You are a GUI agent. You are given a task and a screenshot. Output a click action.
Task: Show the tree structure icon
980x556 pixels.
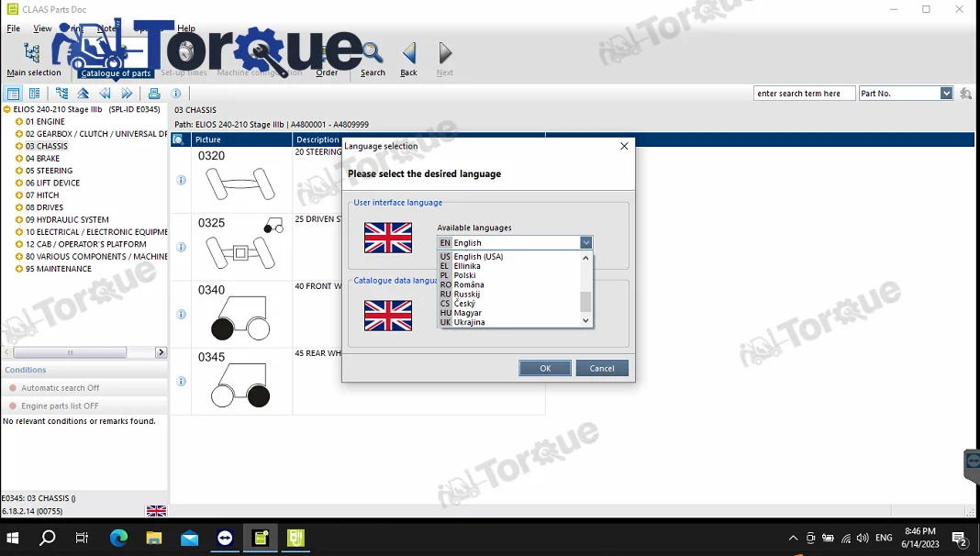61,94
